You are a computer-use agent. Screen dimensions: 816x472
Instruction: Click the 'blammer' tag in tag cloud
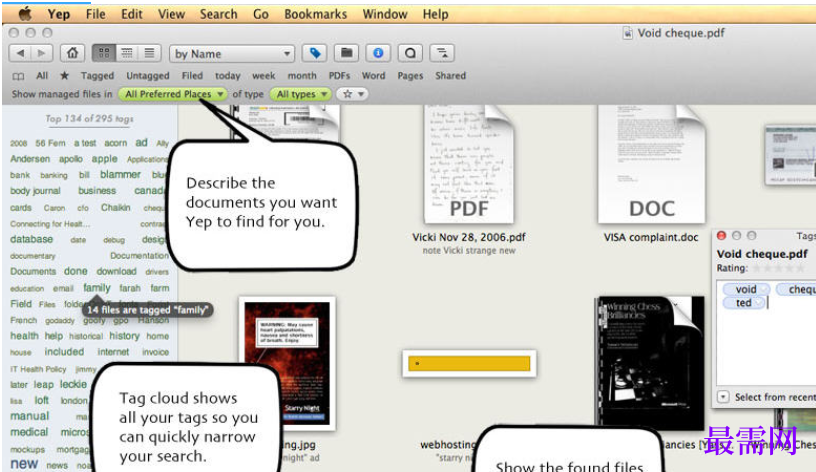pos(120,174)
